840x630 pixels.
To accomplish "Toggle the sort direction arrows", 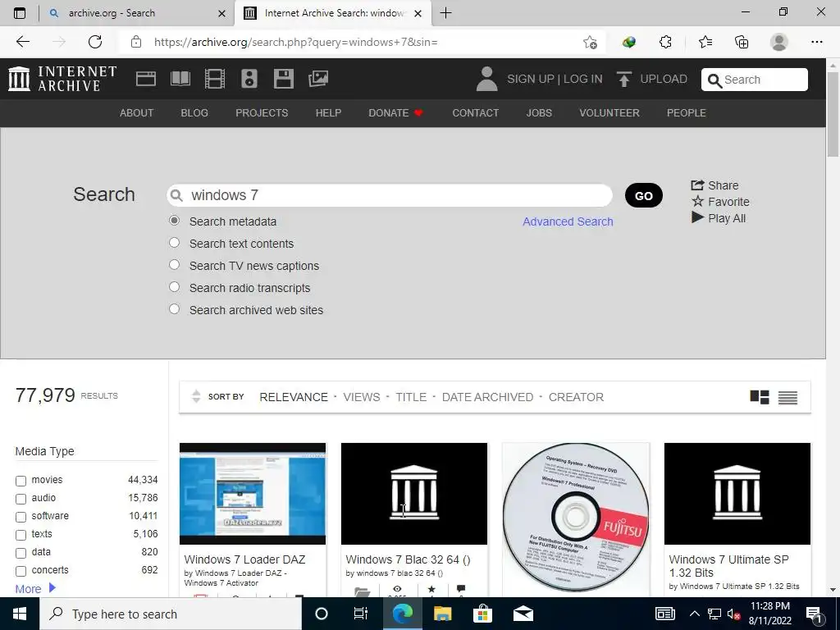I will (x=196, y=396).
